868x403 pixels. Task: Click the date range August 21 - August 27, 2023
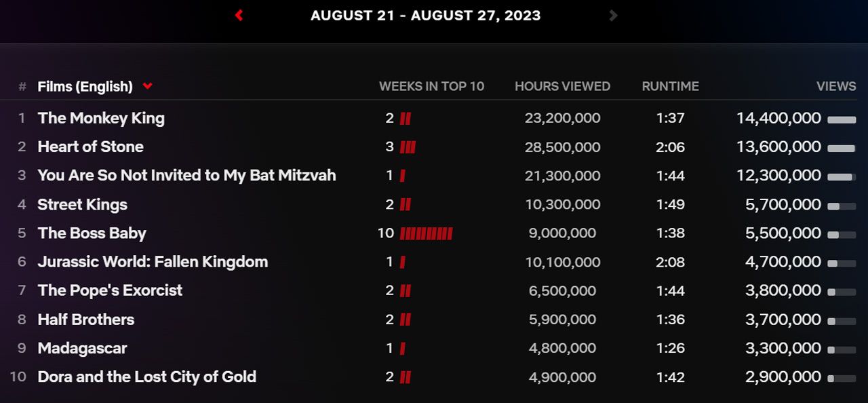(x=425, y=16)
